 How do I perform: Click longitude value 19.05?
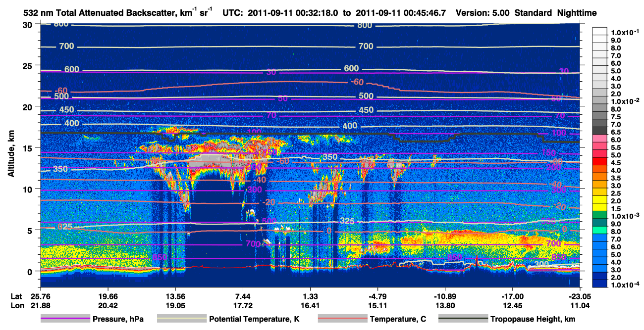pos(175,305)
